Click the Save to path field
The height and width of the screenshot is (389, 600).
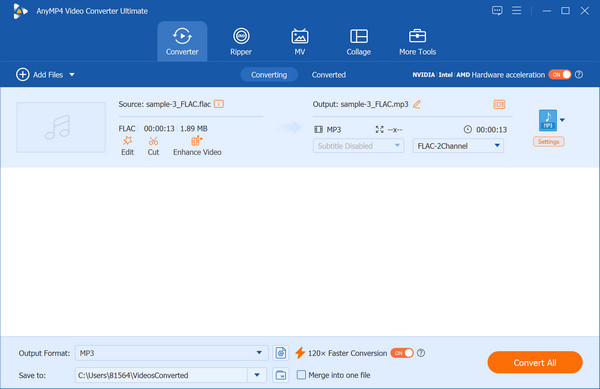161,375
